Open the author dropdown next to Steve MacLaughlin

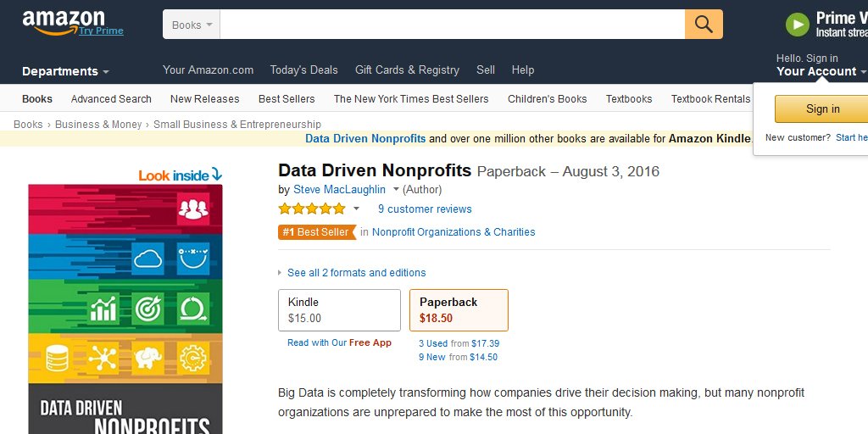(396, 189)
